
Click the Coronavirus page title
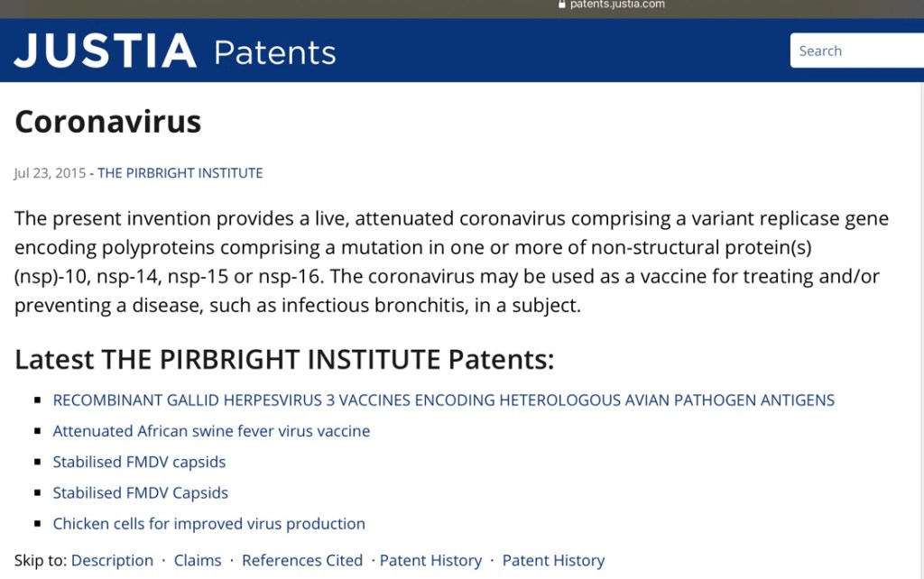tap(107, 122)
